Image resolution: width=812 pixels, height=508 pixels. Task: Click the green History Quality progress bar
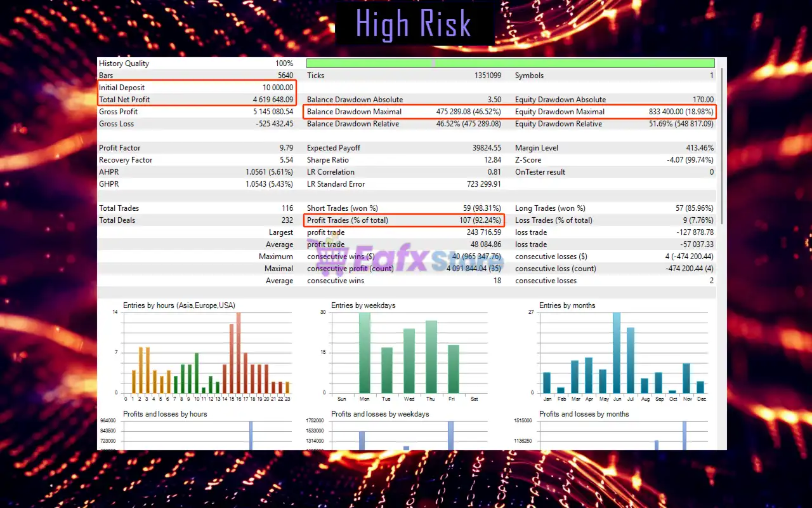510,63
